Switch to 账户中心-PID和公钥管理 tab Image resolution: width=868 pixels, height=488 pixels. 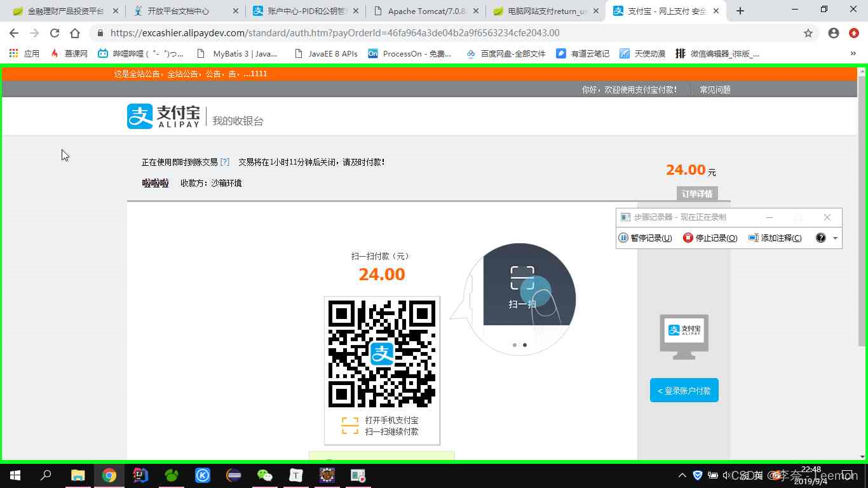307,11
